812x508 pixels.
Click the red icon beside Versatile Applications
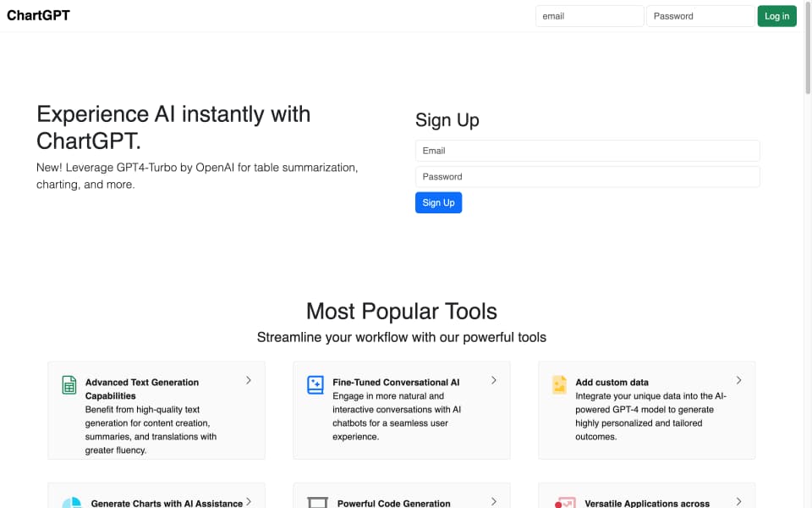pyautogui.click(x=565, y=502)
